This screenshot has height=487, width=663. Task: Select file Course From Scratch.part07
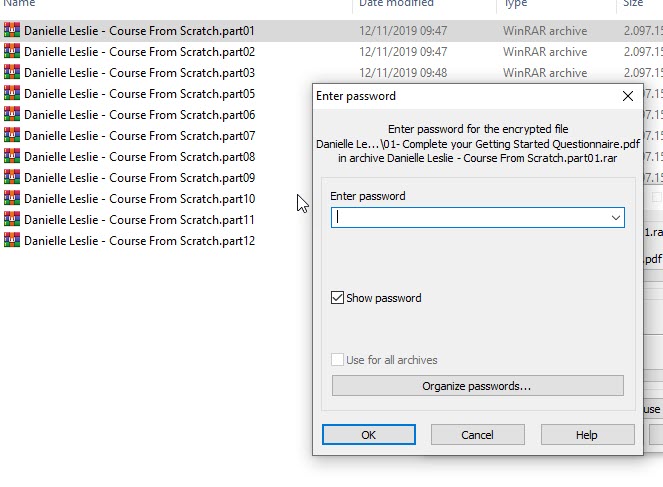[140, 136]
